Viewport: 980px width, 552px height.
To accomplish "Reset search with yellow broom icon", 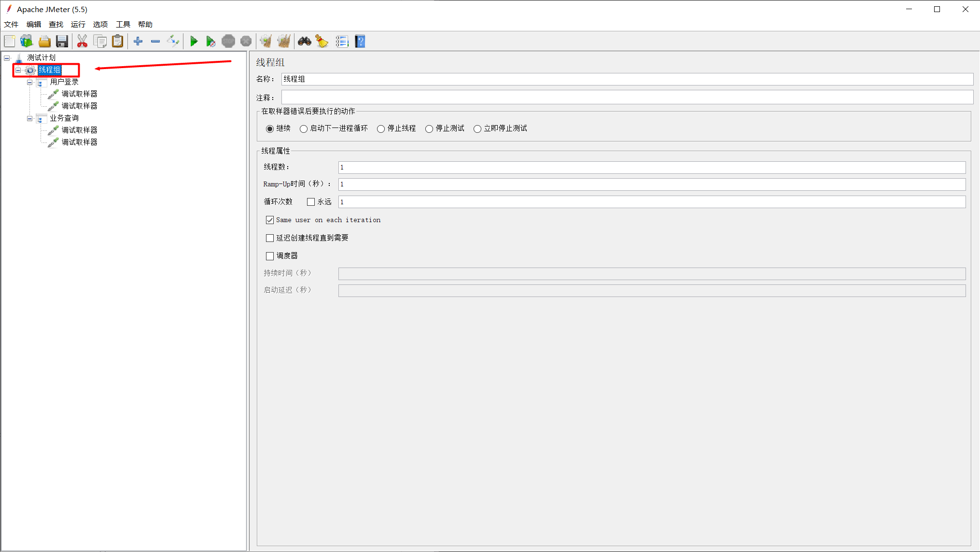I will 322,42.
